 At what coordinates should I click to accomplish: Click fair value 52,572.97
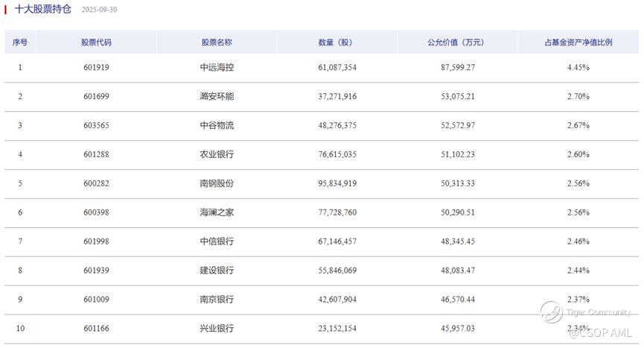click(x=458, y=125)
